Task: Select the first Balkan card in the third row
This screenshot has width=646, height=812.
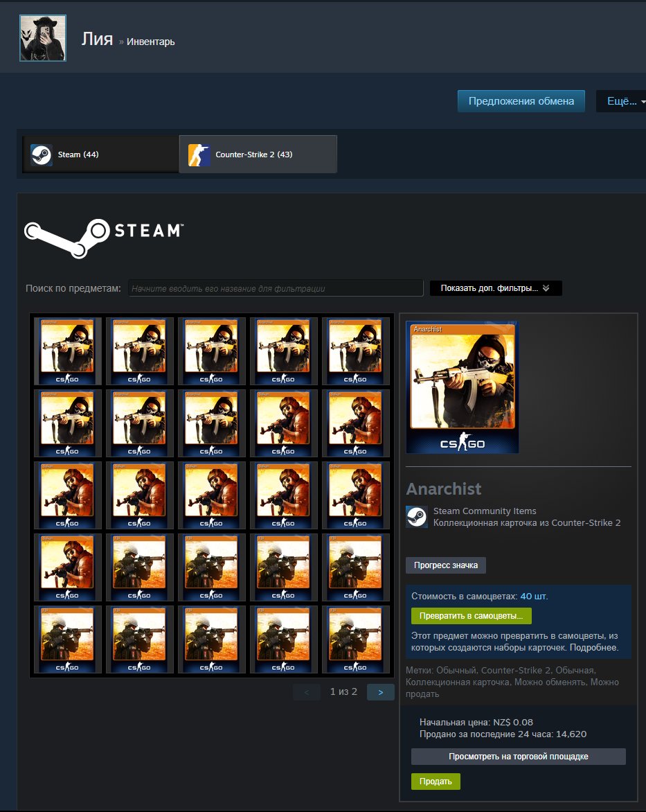Action: tap(67, 495)
